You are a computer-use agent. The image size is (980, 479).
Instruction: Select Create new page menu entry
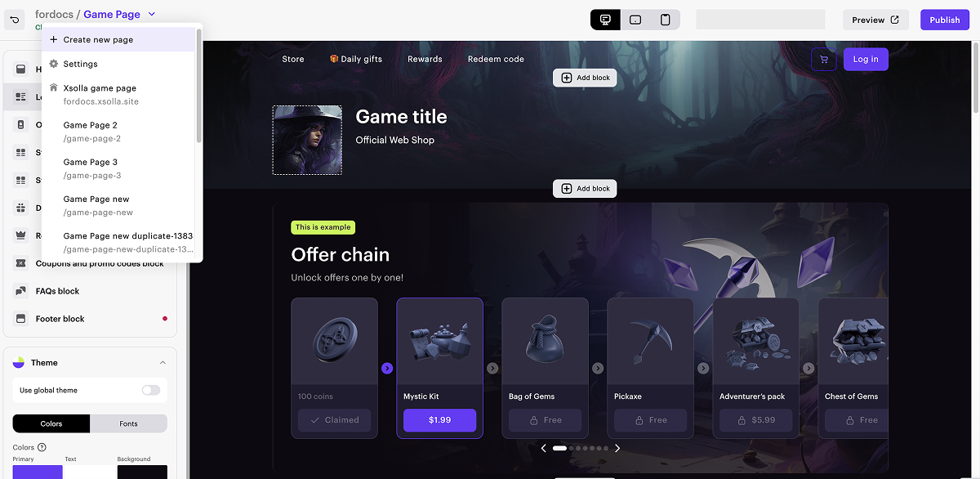[x=119, y=39]
